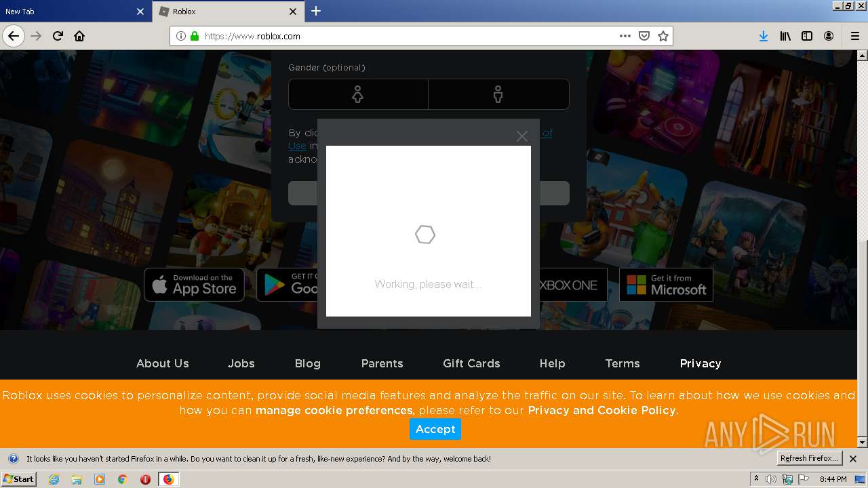This screenshot has width=868, height=488.
Task: Open Privacy and Cookie Policy link
Action: click(x=601, y=410)
